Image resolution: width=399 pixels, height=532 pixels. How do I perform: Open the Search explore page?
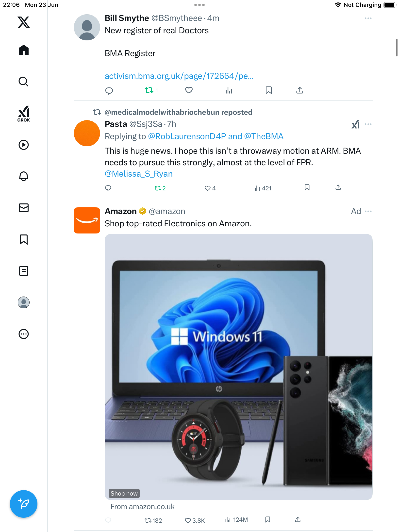(24, 82)
